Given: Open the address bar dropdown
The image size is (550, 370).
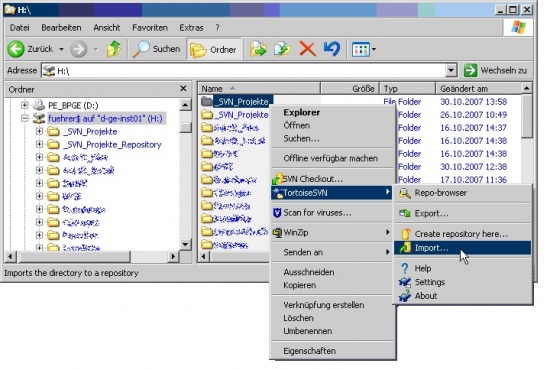Looking at the screenshot, I should (451, 70).
